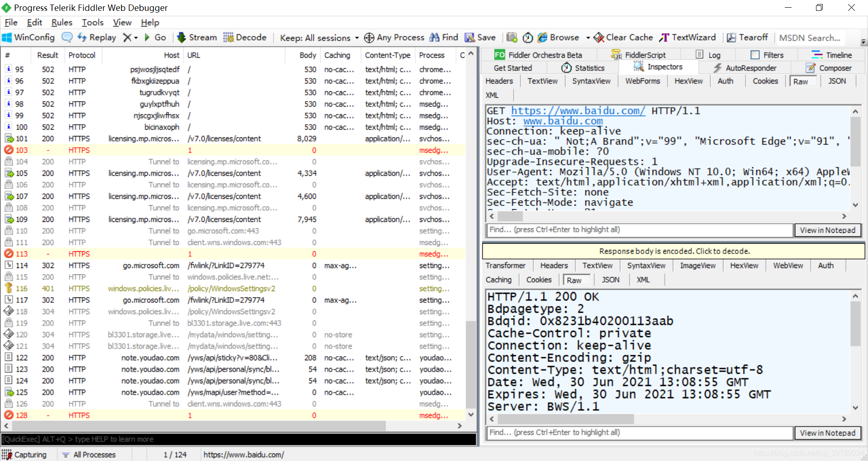Switch to the AutoResponder tab
The height and width of the screenshot is (461, 868).
745,68
